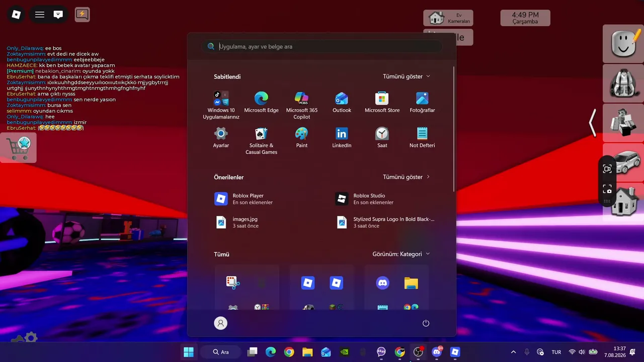This screenshot has width=644, height=362.
Task: Open the Roblox character animation button
Action: coord(623,123)
